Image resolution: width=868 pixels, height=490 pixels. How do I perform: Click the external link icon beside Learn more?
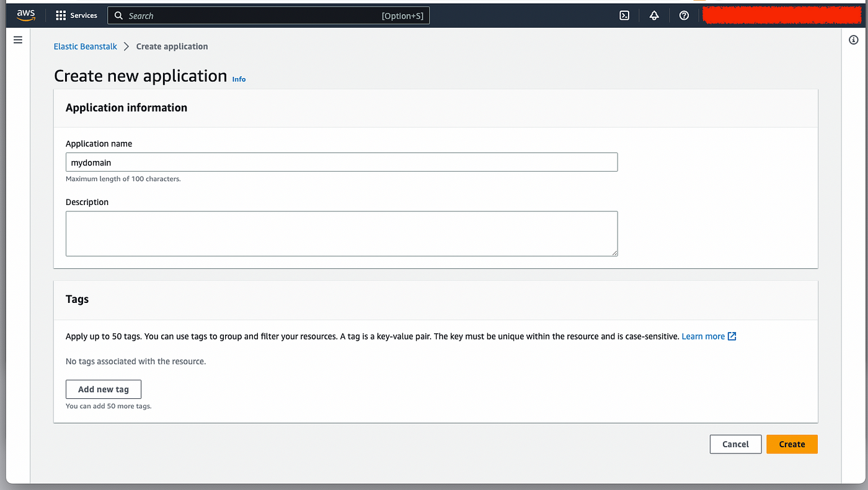[x=732, y=336]
